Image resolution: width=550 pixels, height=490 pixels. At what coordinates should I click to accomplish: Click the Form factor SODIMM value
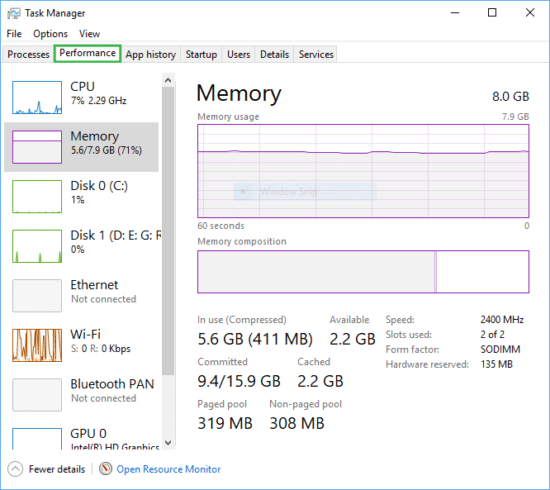501,349
